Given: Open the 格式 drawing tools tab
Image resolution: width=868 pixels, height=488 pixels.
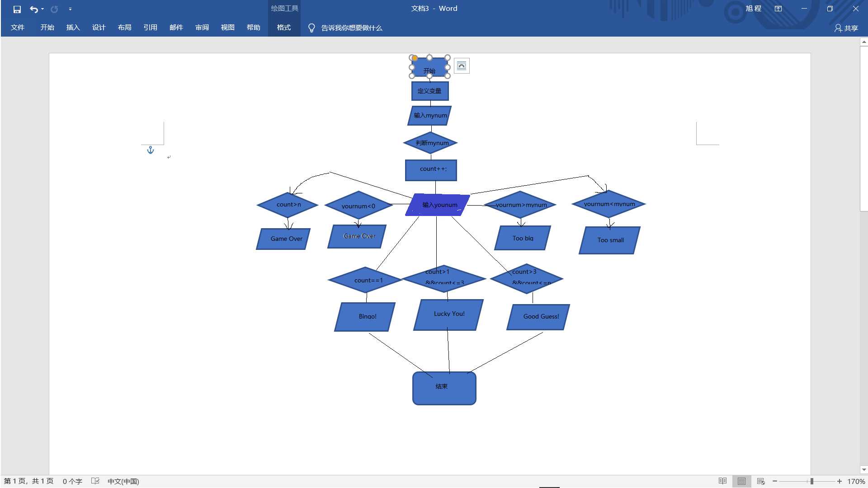Looking at the screenshot, I should pos(284,28).
